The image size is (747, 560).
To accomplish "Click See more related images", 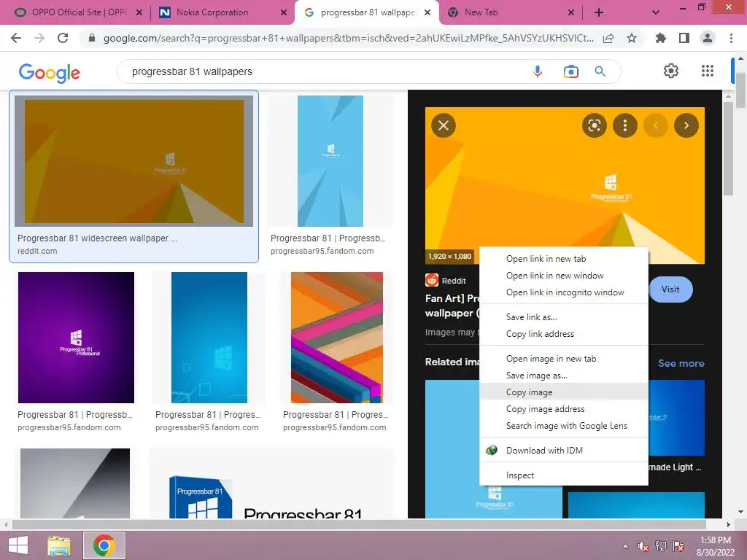I will pyautogui.click(x=681, y=363).
